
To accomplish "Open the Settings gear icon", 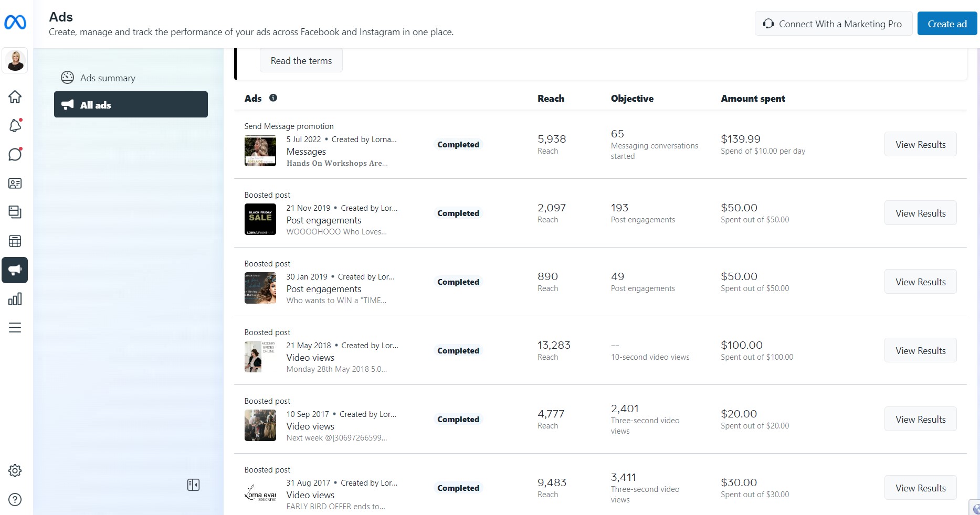I will pos(15,470).
